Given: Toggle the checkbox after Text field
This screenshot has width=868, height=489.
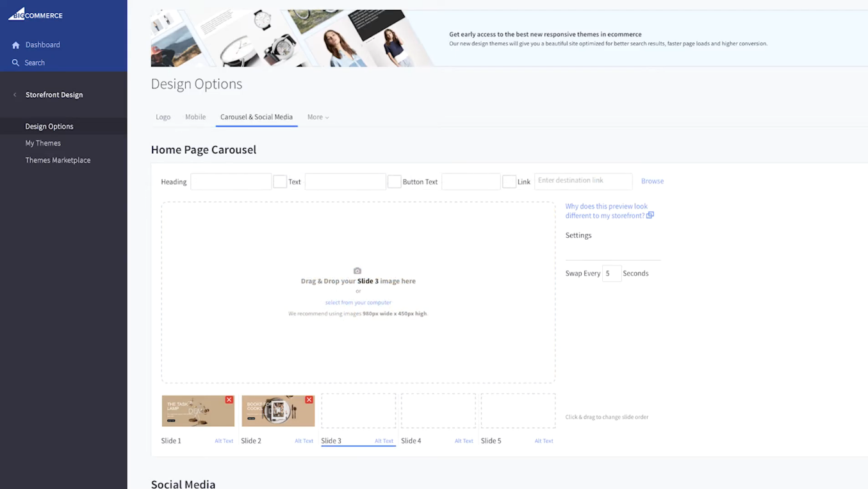Looking at the screenshot, I should coord(395,181).
